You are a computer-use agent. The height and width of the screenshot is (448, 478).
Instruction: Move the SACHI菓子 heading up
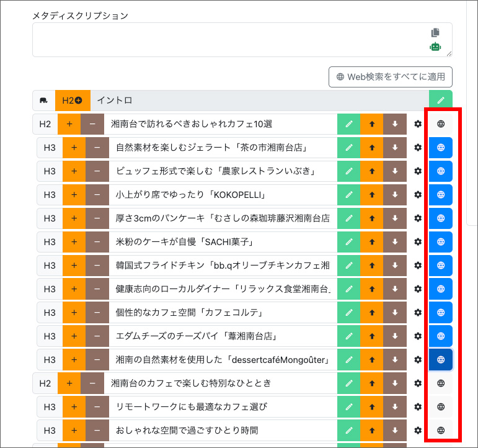coord(371,242)
